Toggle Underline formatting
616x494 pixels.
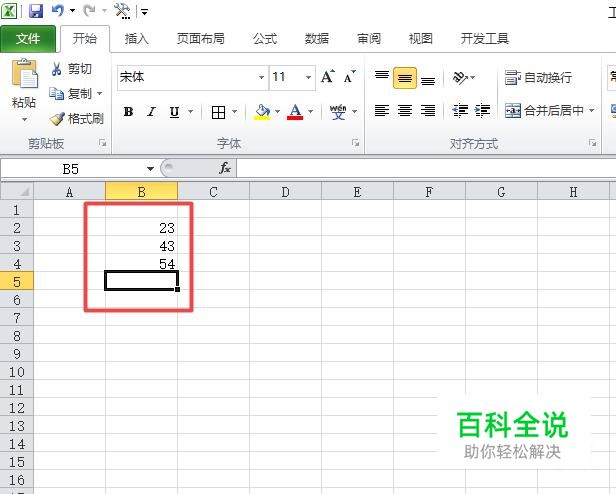[174, 112]
